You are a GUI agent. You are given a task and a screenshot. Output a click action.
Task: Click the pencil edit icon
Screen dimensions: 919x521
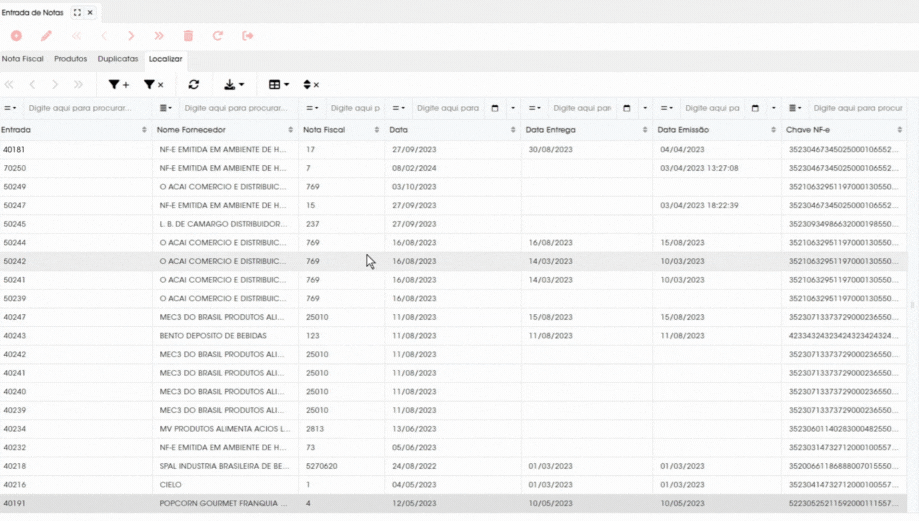[46, 36]
